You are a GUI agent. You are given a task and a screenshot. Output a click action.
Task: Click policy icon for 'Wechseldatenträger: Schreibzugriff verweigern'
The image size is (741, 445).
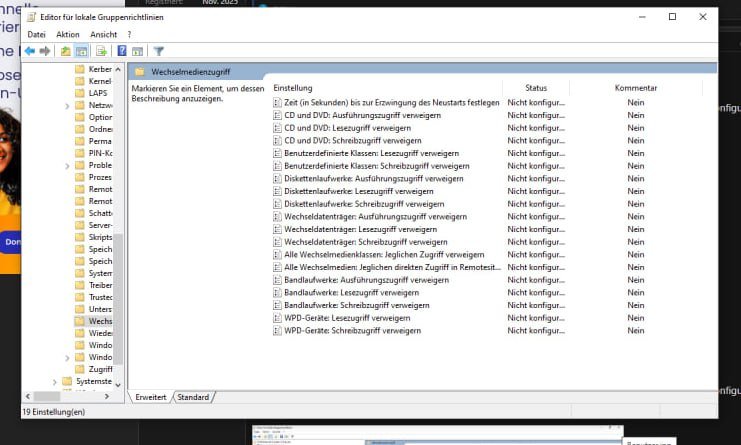click(x=277, y=242)
